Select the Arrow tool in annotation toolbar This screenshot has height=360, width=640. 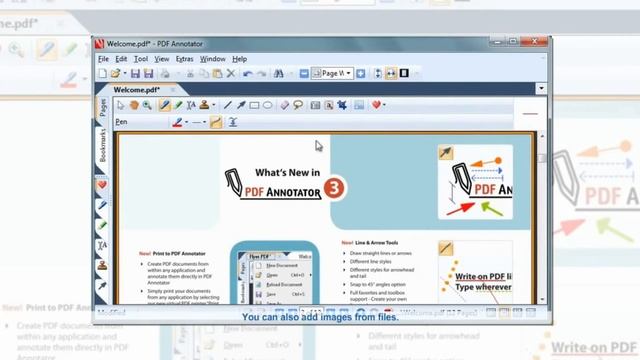241,105
